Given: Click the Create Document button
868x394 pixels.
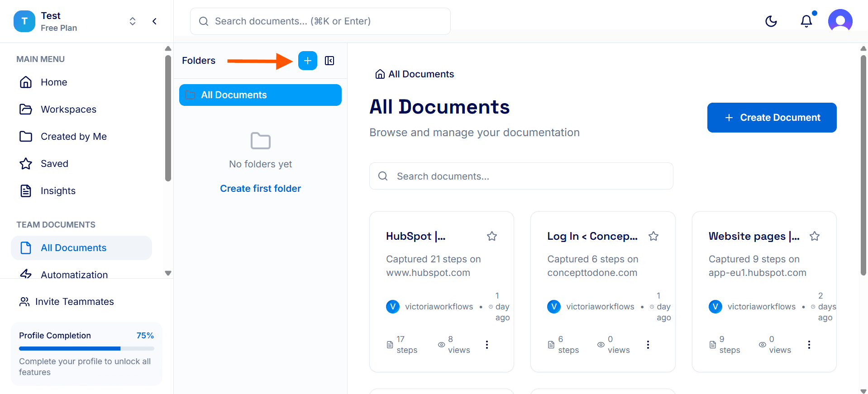Looking at the screenshot, I should coord(772,118).
